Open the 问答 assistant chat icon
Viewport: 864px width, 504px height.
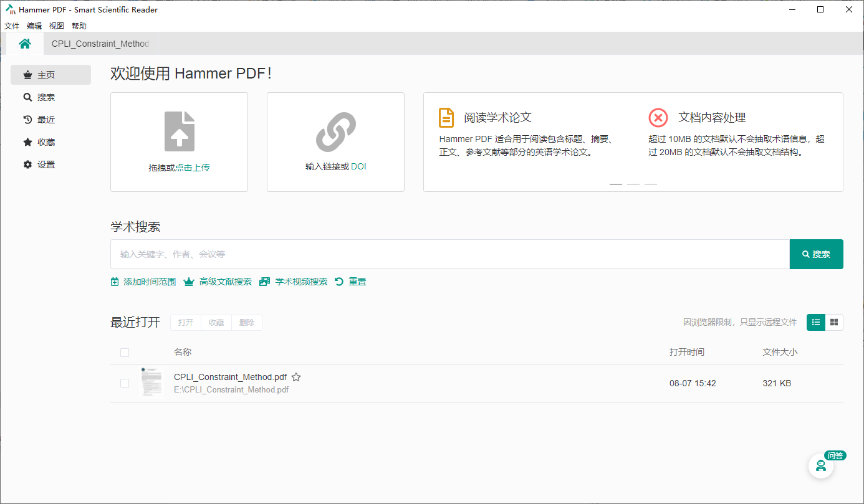[x=821, y=466]
